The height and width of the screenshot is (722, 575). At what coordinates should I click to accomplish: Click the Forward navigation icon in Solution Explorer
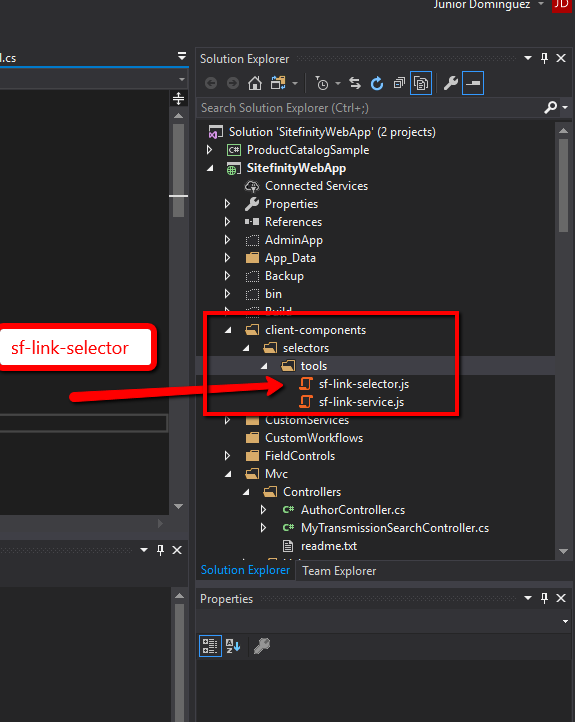233,83
